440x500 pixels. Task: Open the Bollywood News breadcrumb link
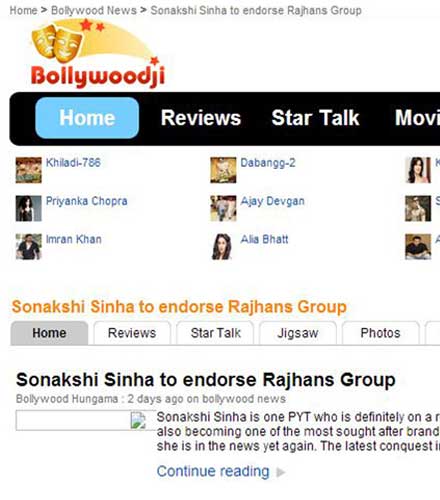[94, 10]
